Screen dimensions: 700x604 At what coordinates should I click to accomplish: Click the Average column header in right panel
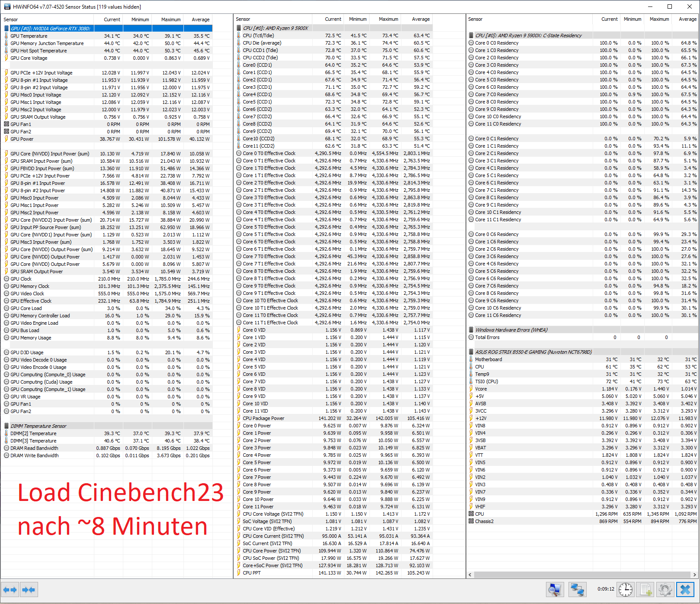click(x=685, y=19)
